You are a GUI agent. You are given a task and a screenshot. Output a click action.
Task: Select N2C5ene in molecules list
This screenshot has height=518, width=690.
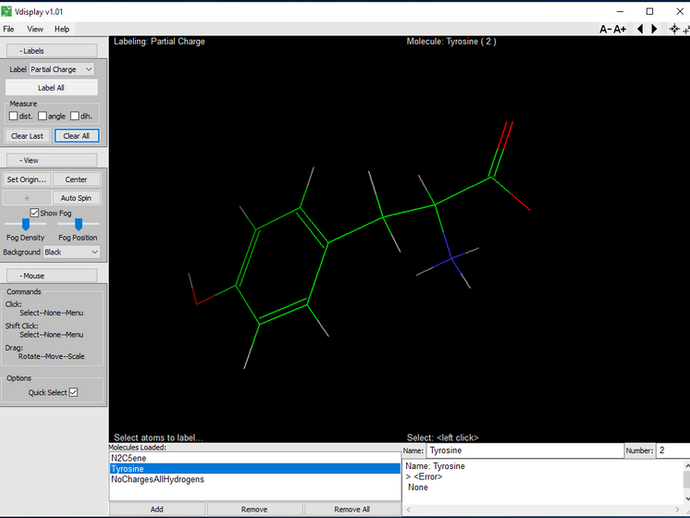point(255,458)
